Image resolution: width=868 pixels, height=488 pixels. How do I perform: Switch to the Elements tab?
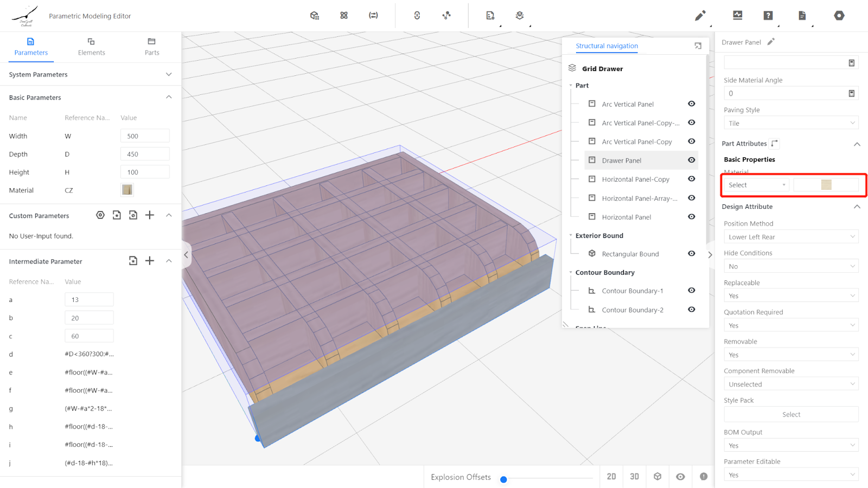point(91,47)
